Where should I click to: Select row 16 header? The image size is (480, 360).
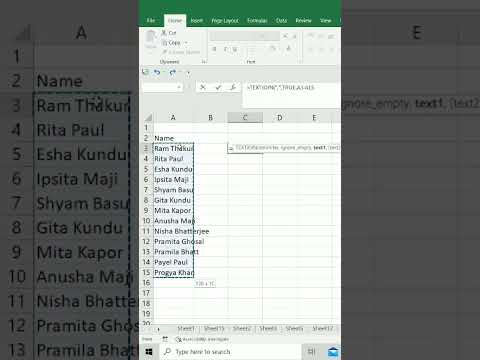tap(147, 283)
